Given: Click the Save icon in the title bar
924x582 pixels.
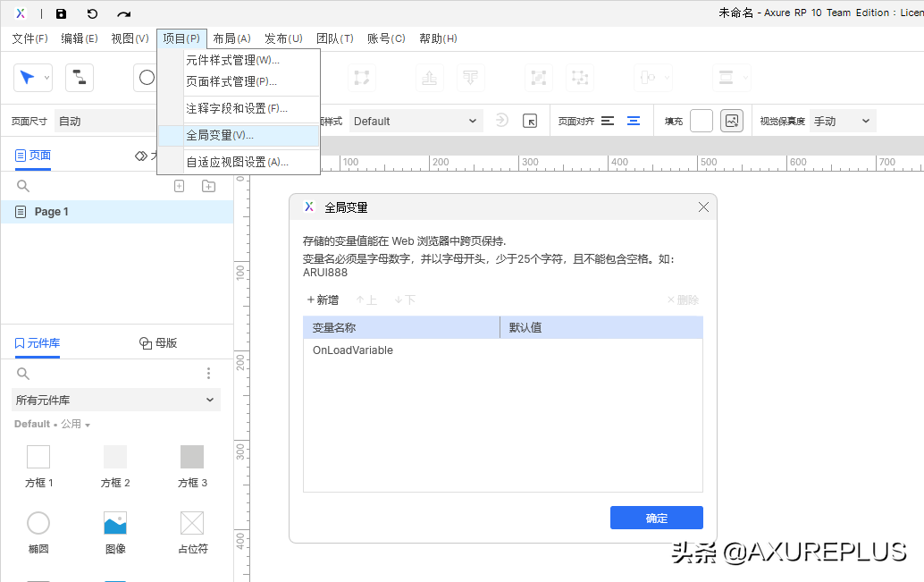Looking at the screenshot, I should click(x=60, y=13).
